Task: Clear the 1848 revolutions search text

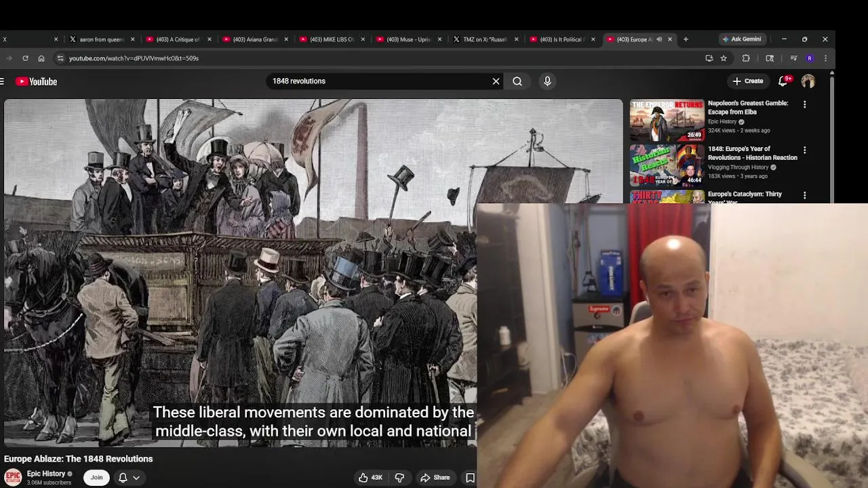Action: coord(496,81)
